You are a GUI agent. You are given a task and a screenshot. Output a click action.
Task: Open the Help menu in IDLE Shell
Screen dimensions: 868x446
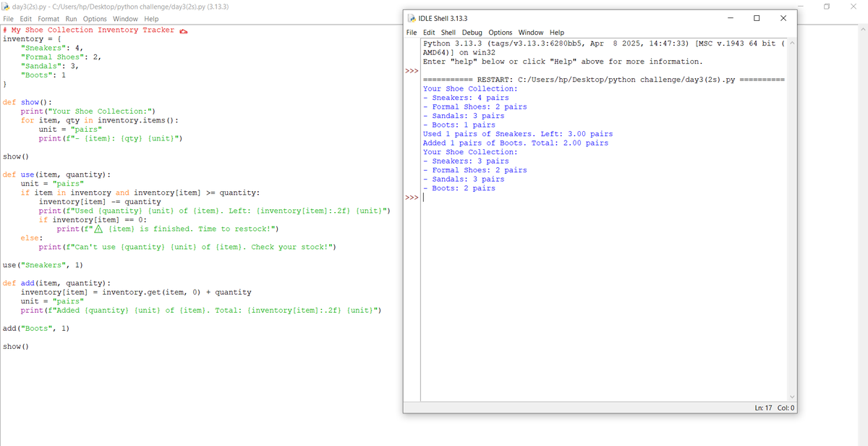[557, 33]
